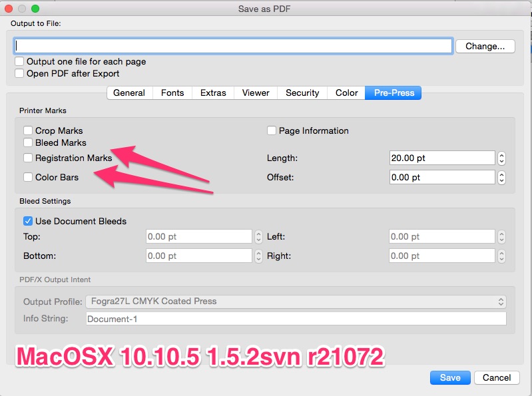
Task: Tick the Page Information checkbox
Action: tap(272, 131)
